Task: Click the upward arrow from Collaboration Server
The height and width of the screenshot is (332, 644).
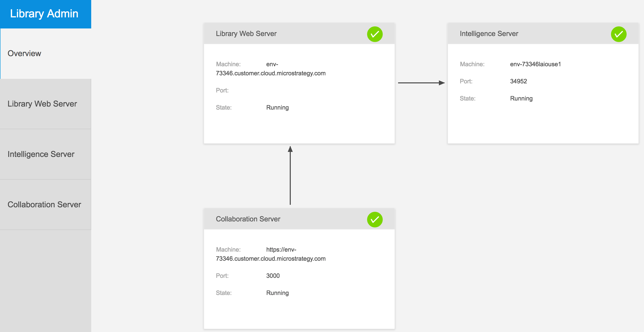Action: point(290,175)
